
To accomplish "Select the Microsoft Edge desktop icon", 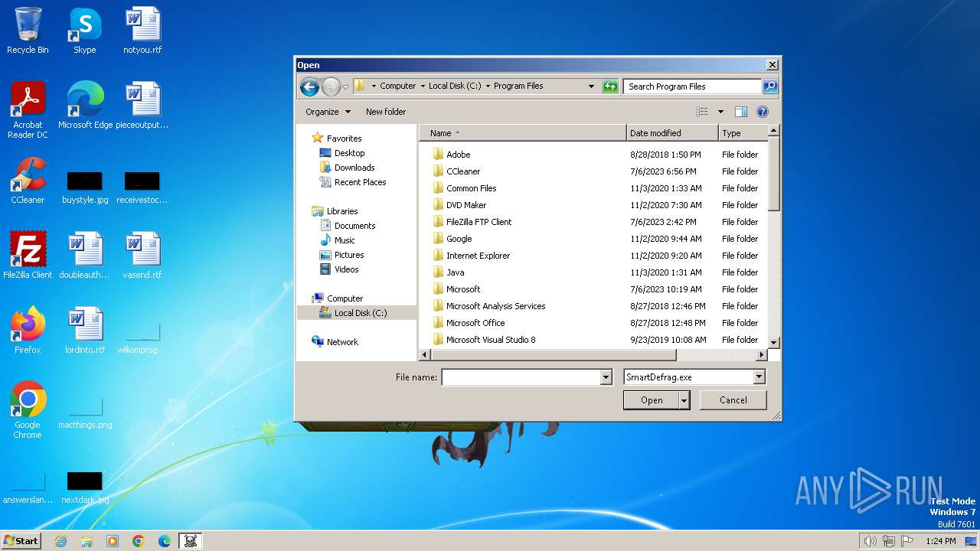I will click(x=85, y=106).
